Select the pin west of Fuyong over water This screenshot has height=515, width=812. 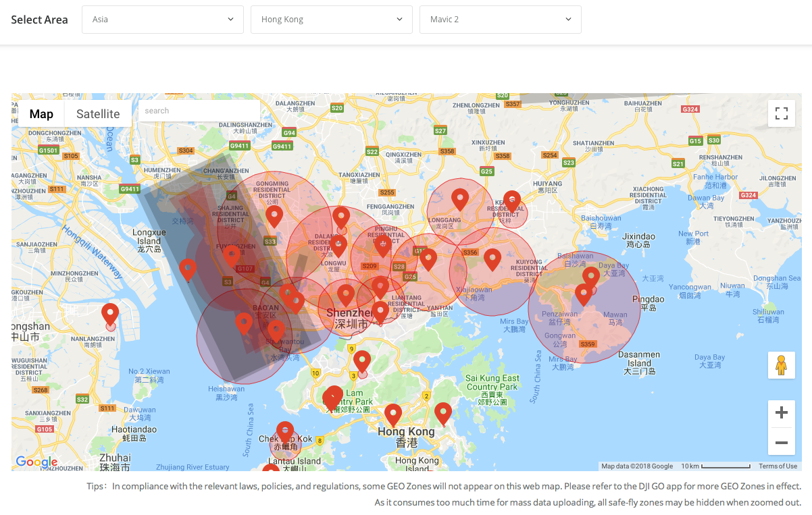pos(188,271)
